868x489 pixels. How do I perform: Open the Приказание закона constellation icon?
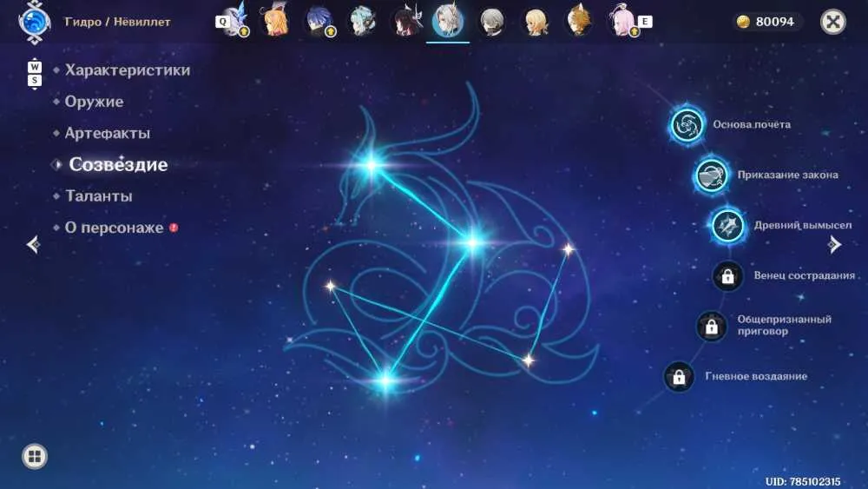[712, 175]
